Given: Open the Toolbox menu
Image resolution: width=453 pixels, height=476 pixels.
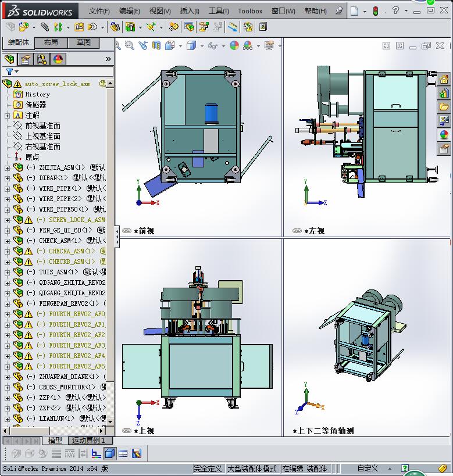Looking at the screenshot, I should (250, 11).
